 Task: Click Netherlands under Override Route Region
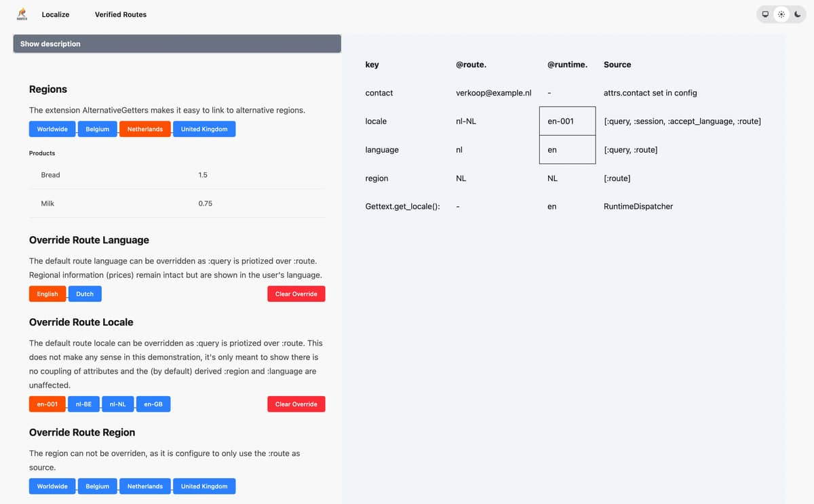145,486
